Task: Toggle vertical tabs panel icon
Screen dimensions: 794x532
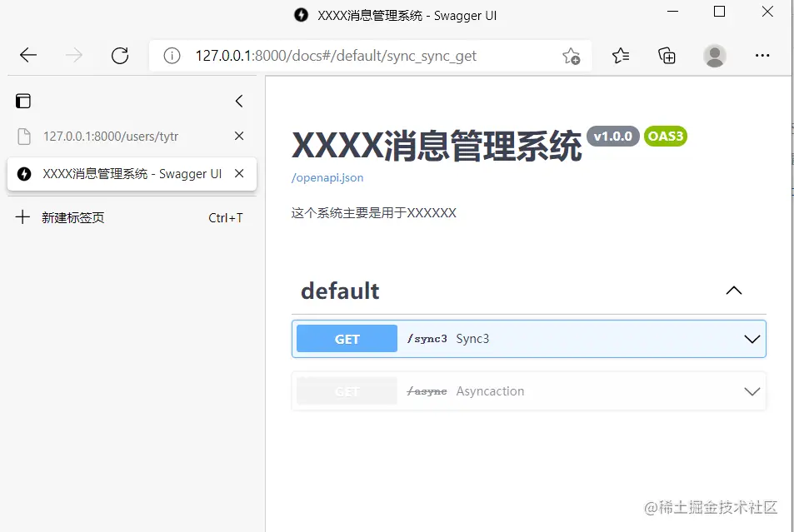Action: [22, 102]
